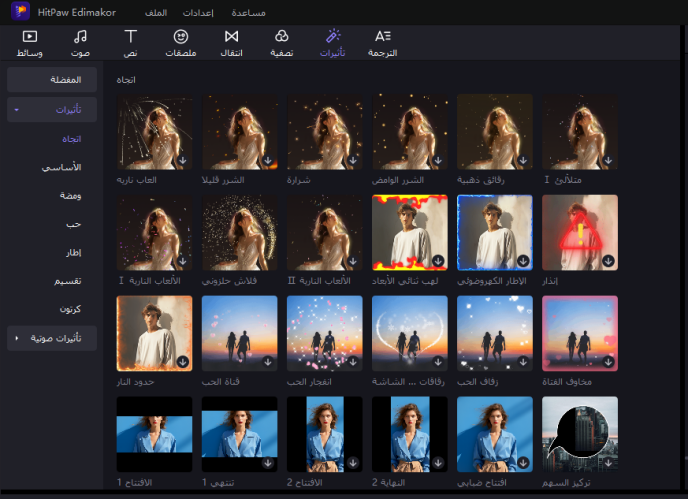
Task: Click the تأثيرات (Effects) magic wand icon
Action: click(332, 37)
